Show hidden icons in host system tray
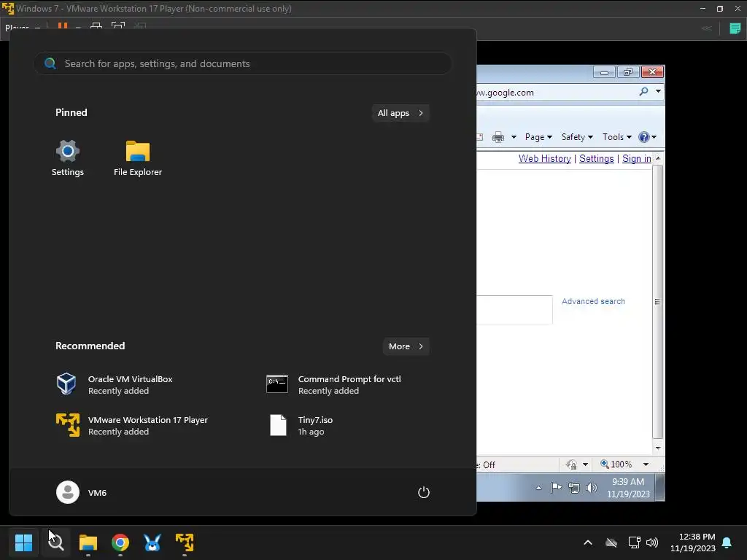Image resolution: width=747 pixels, height=560 pixels. click(x=588, y=542)
